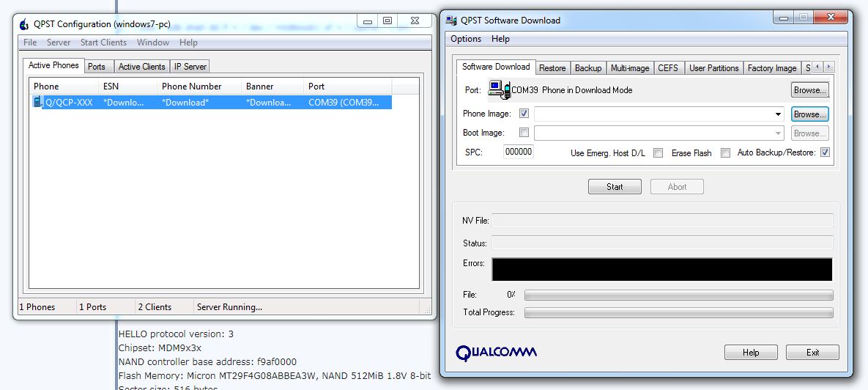Click the black Errors box
The height and width of the screenshot is (390, 868).
point(662,269)
